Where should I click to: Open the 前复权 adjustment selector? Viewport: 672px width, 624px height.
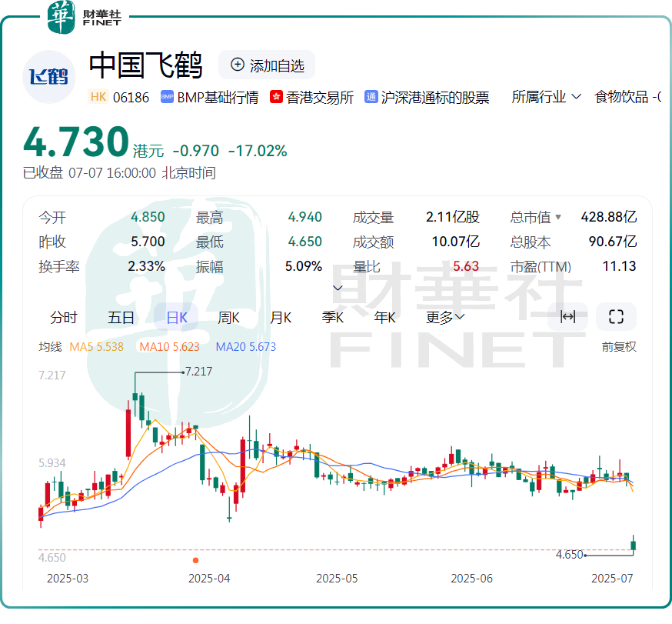(x=619, y=346)
